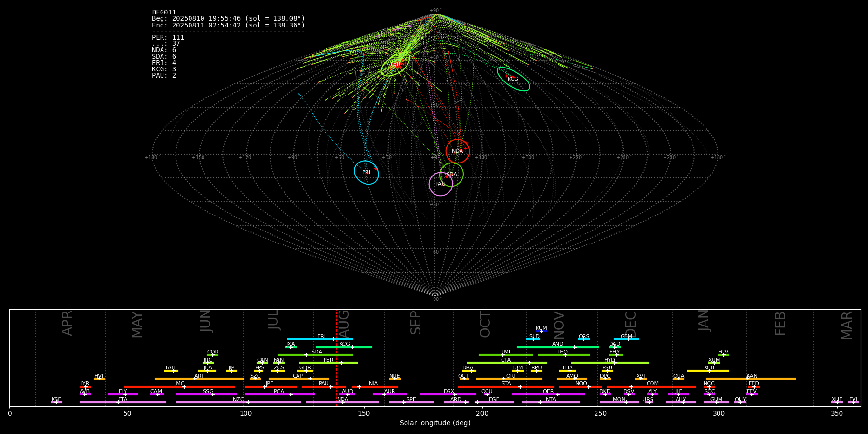
Task: Select the End: 20250811 02:54:42 timestamp line
Action: [229, 25]
